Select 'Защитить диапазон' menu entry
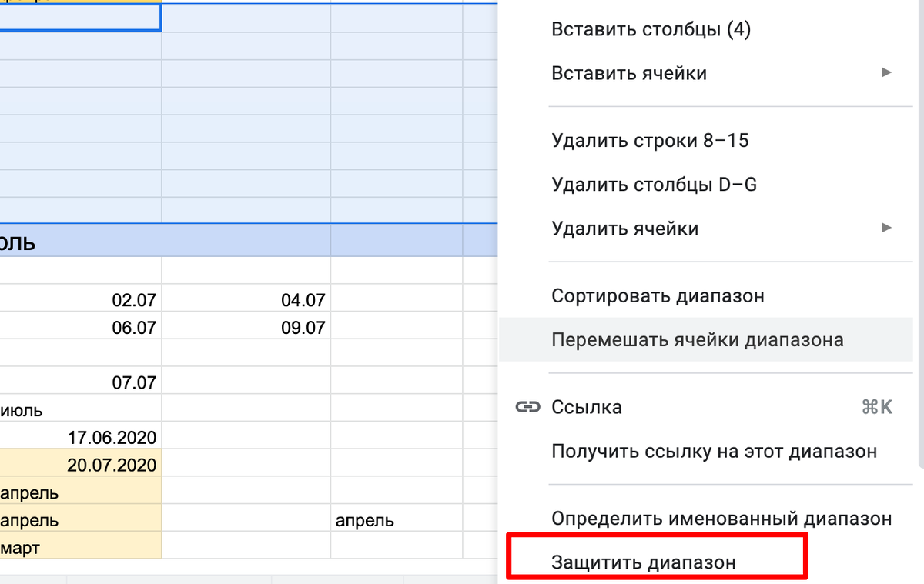Viewport: 924px width, 584px height. [644, 562]
